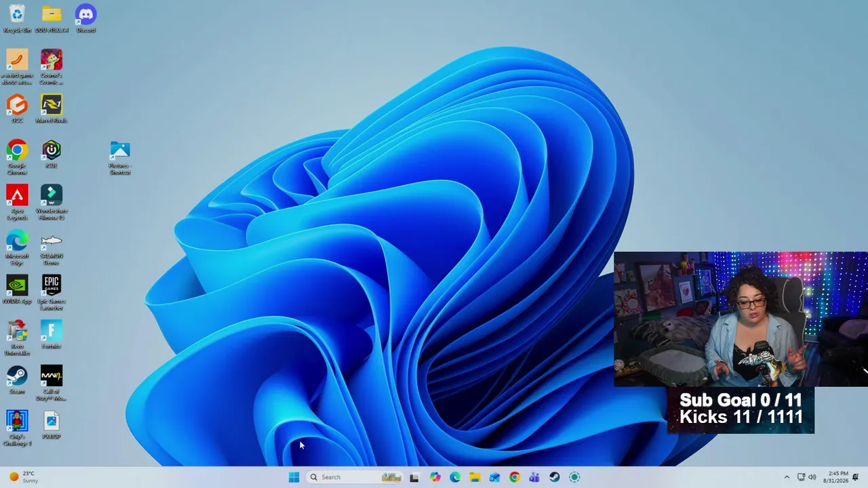Click the Kicks 11 / 1111 overlay text
The image size is (868, 488).
pyautogui.click(x=741, y=417)
